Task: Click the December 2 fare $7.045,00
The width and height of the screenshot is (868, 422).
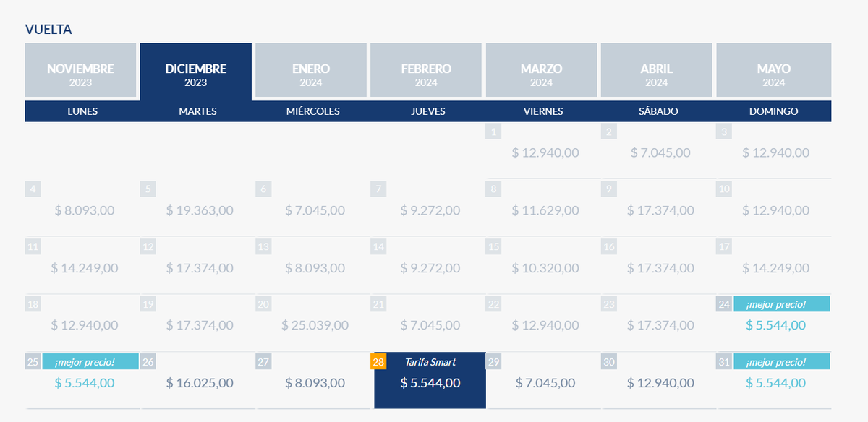Action: tap(660, 153)
